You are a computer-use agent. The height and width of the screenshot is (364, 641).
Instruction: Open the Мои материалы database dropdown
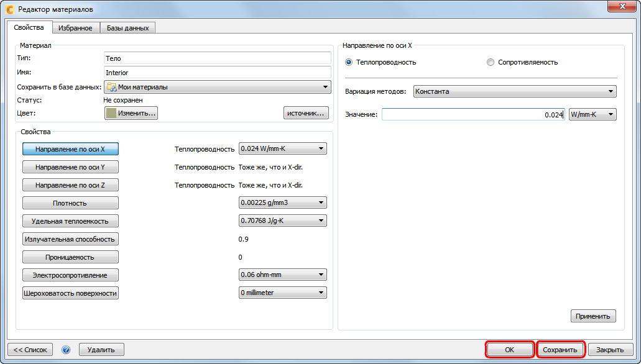[x=218, y=87]
